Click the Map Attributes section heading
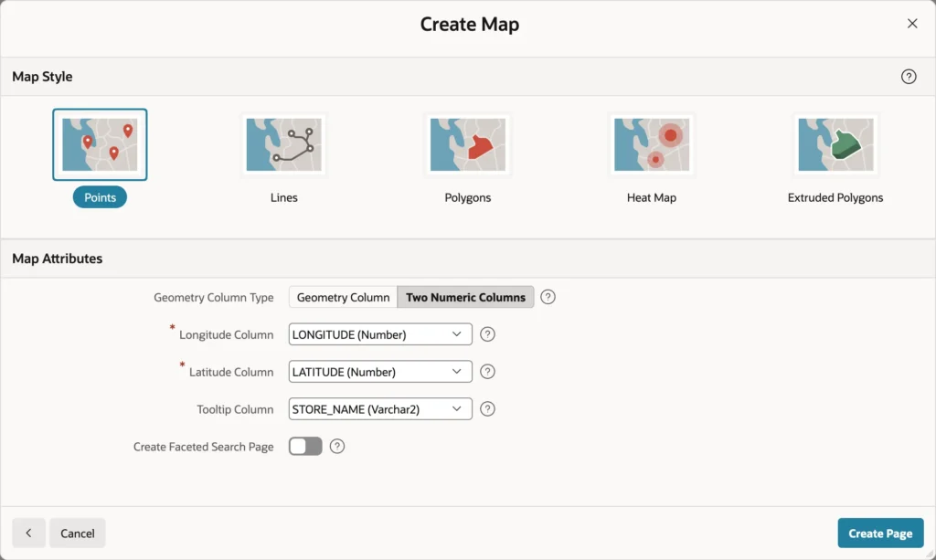This screenshot has width=936, height=560. 58,259
